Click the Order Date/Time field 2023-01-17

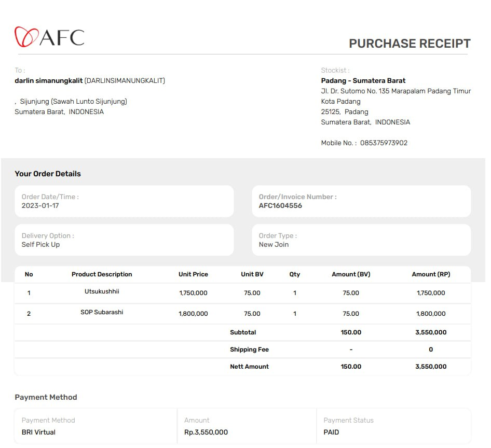point(40,205)
